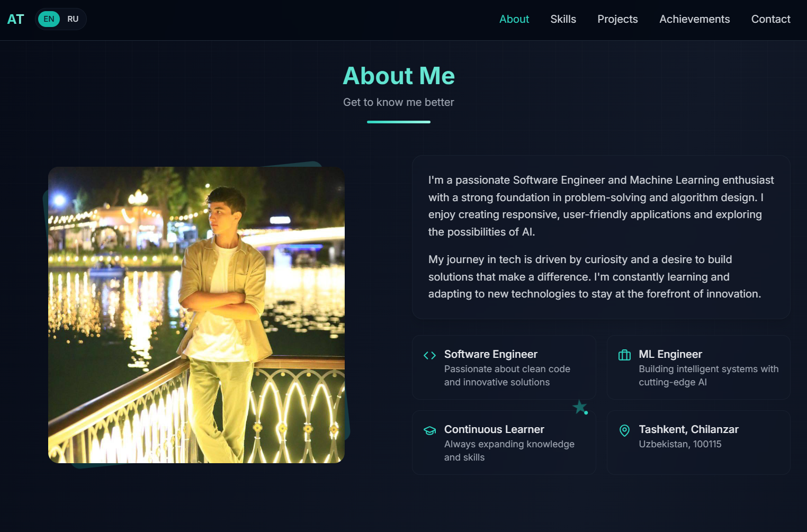The image size is (807, 532).
Task: Click the briefcase icon beside ML Engineer
Action: 624,355
